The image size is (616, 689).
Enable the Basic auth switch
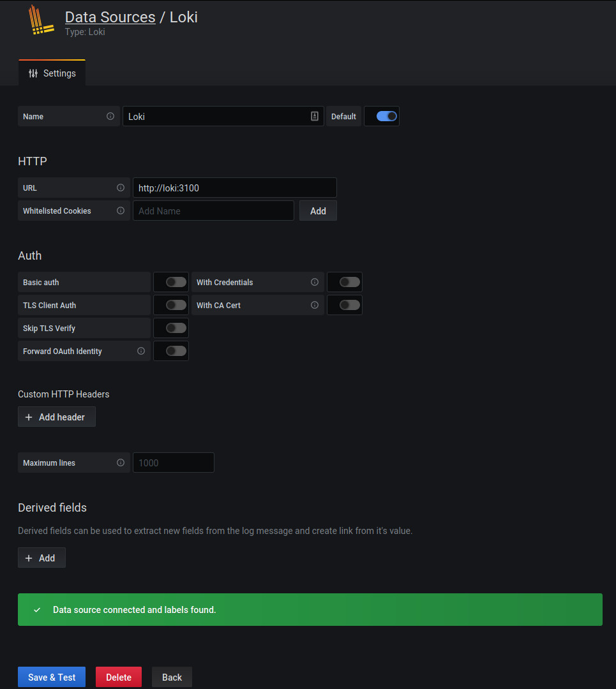coord(176,282)
